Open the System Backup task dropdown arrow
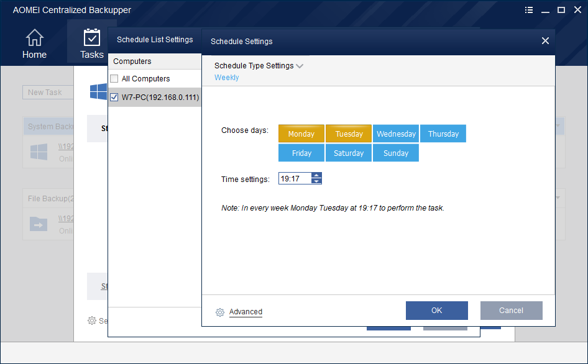Viewport: 588px width, 364px height. point(558,125)
